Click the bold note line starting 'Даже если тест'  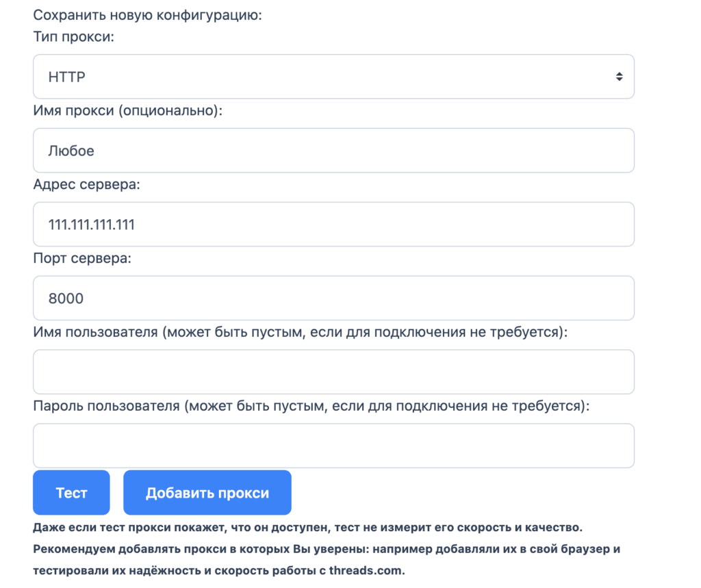[x=307, y=528]
